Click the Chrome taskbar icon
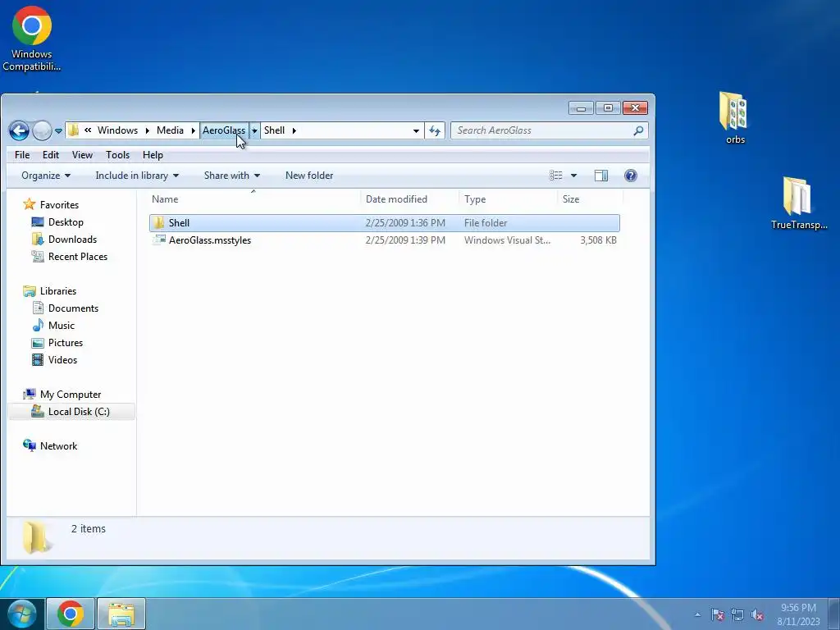This screenshot has height=630, width=840. pyautogui.click(x=71, y=614)
